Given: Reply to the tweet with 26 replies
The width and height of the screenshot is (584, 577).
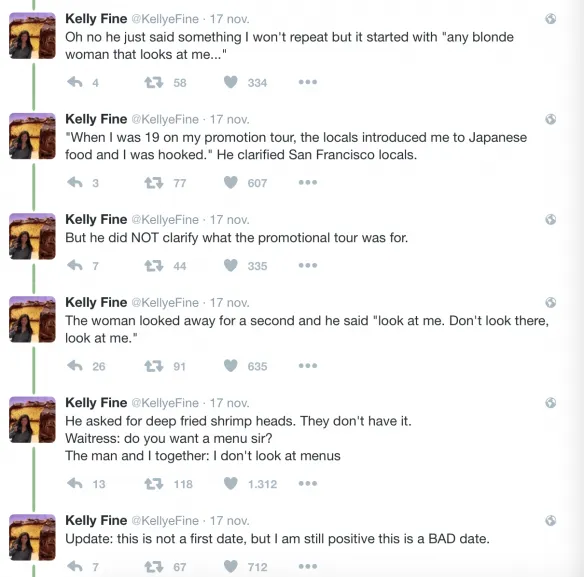Looking at the screenshot, I should (x=75, y=366).
